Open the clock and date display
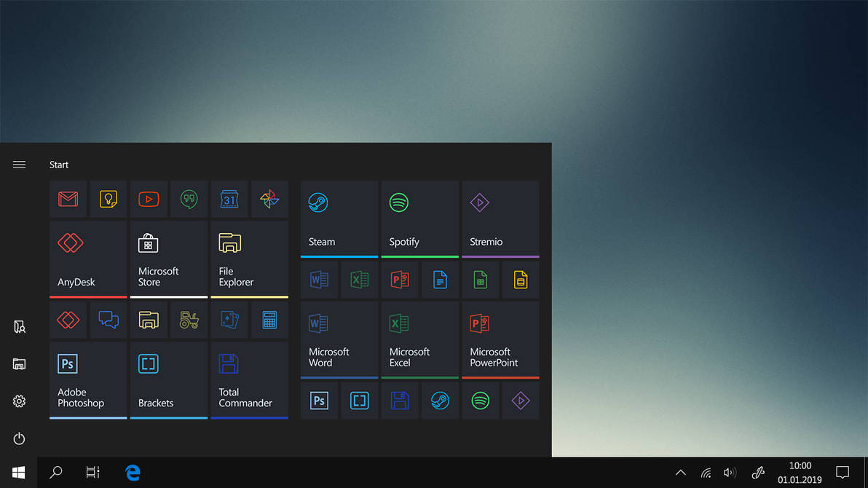Viewport: 868px width, 488px height. (799, 471)
